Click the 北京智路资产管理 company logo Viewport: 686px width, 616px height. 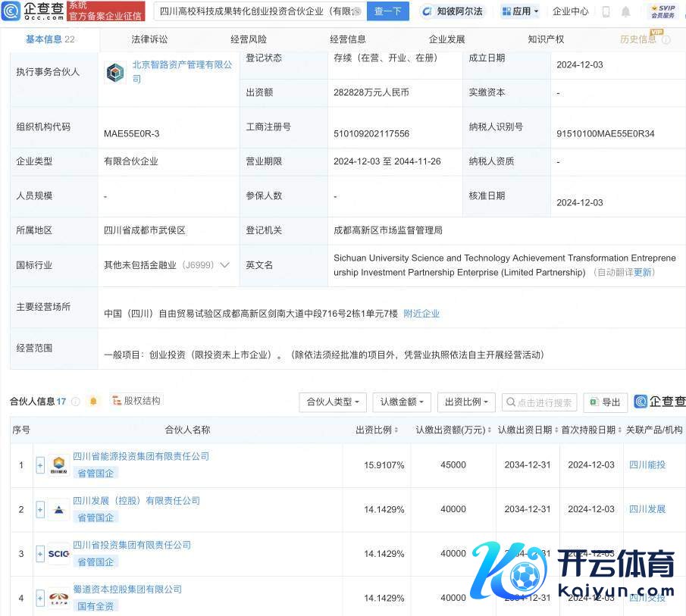pyautogui.click(x=114, y=73)
